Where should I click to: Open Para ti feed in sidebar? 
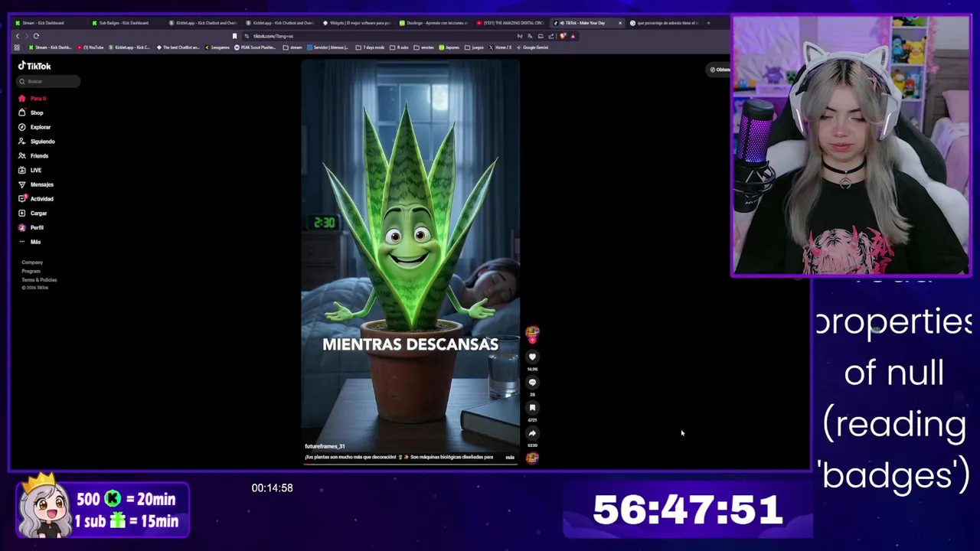tap(34, 99)
